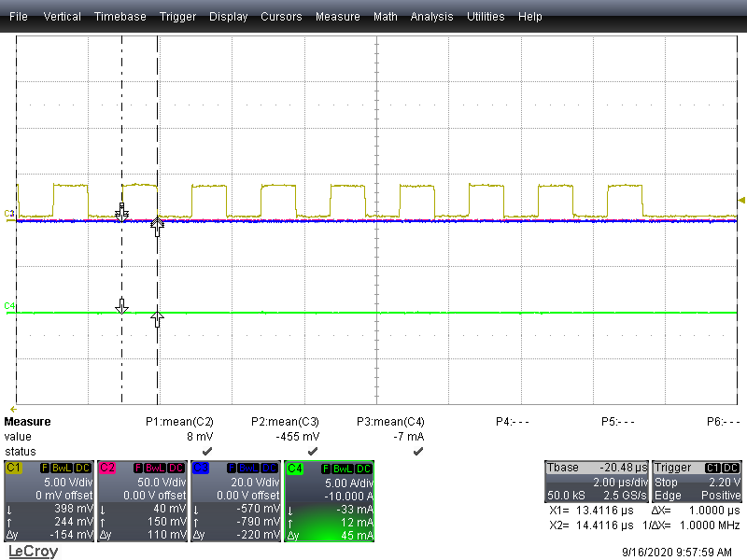Click the yellow C1 trace level marker

coord(9,220)
